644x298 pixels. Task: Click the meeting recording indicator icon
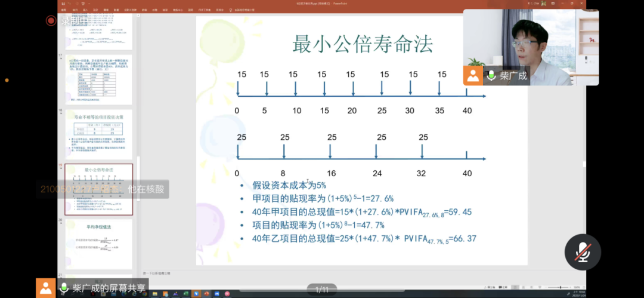click(x=51, y=20)
